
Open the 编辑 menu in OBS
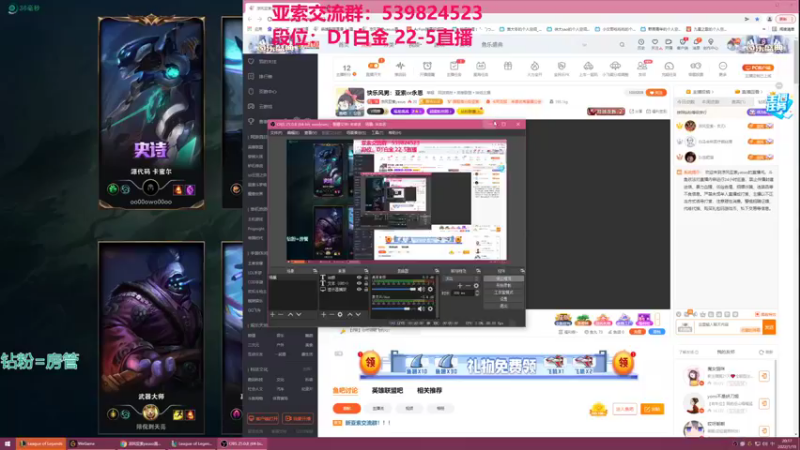click(293, 133)
